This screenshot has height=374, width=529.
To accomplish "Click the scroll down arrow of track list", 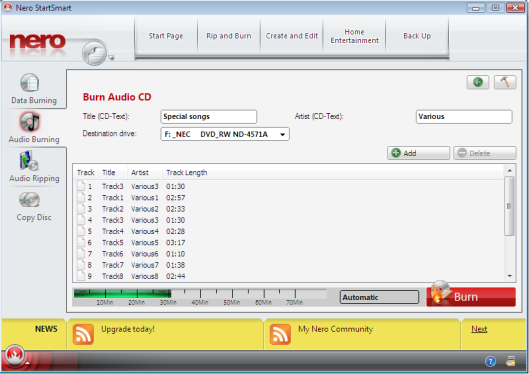I will point(509,276).
